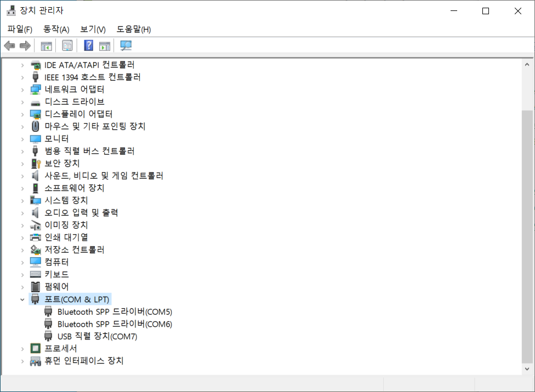535x392 pixels.
Task: Toggle the console tree pane icon
Action: point(46,46)
